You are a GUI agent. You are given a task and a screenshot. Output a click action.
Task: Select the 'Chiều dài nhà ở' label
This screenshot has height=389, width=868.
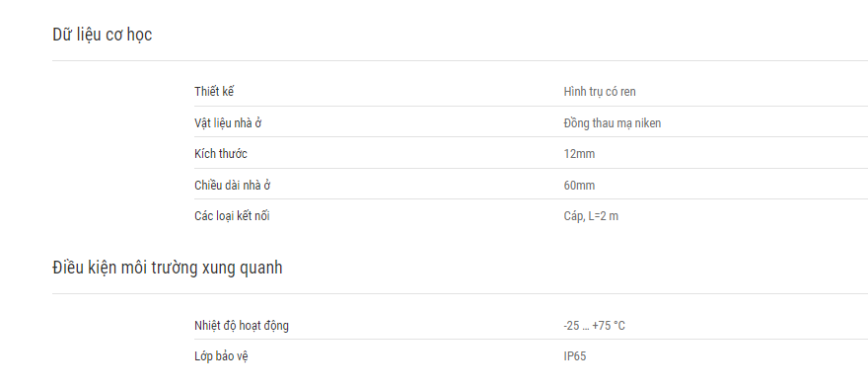(233, 185)
